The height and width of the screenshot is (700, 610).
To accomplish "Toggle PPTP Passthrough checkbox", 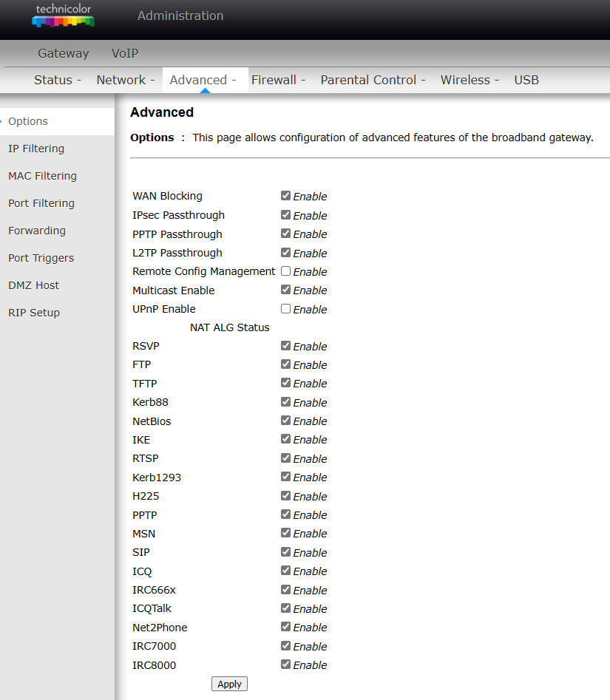I will 286,234.
